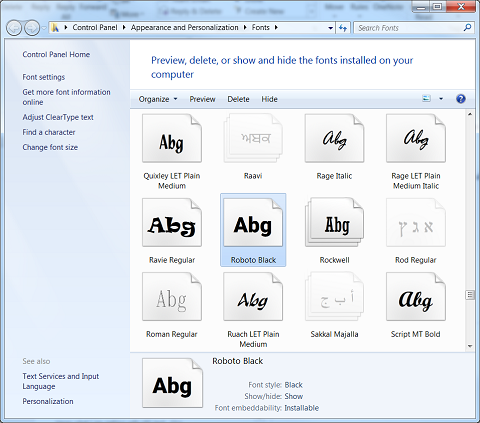
Task: Open the Adjust ClearType text link
Action: (x=58, y=117)
